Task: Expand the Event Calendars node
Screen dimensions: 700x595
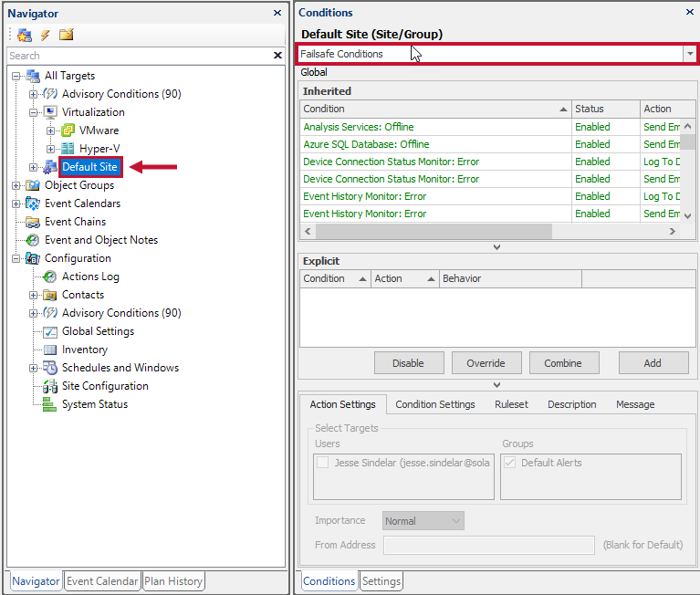Action: pos(16,204)
